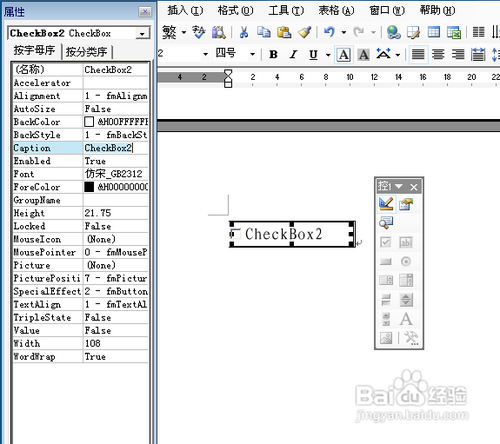This screenshot has height=444, width=500.
Task: Switch to the 按分类序 tab
Action: click(87, 52)
